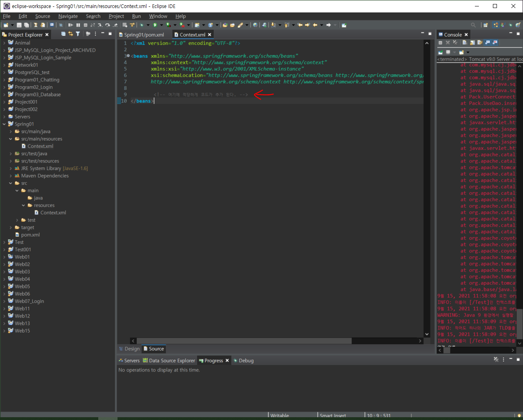
Task: Click the Console vertical scrollbar thumb
Action: [x=519, y=324]
